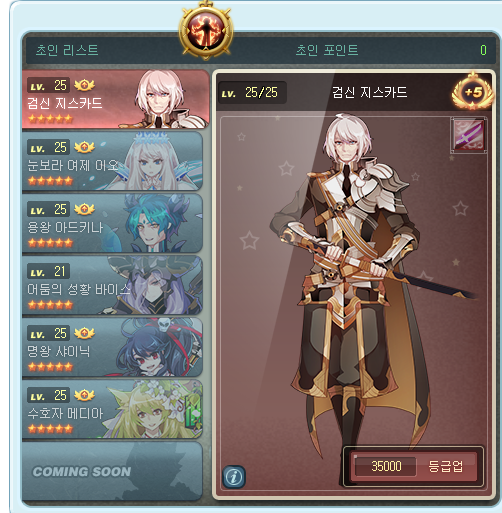Click the 초인 포인트 value display

[x=483, y=50]
